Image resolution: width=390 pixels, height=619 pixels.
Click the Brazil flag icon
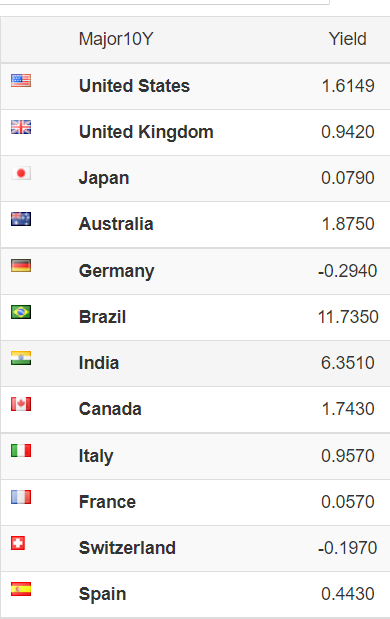pos(21,312)
